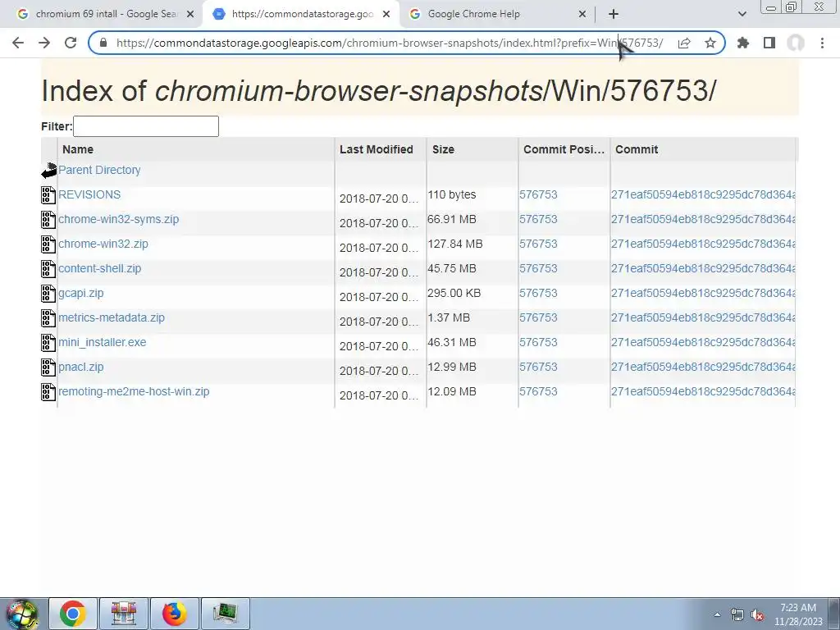This screenshot has height=630, width=840.
Task: Open commit hash link in chrome-win32.zip row
Action: (703, 244)
